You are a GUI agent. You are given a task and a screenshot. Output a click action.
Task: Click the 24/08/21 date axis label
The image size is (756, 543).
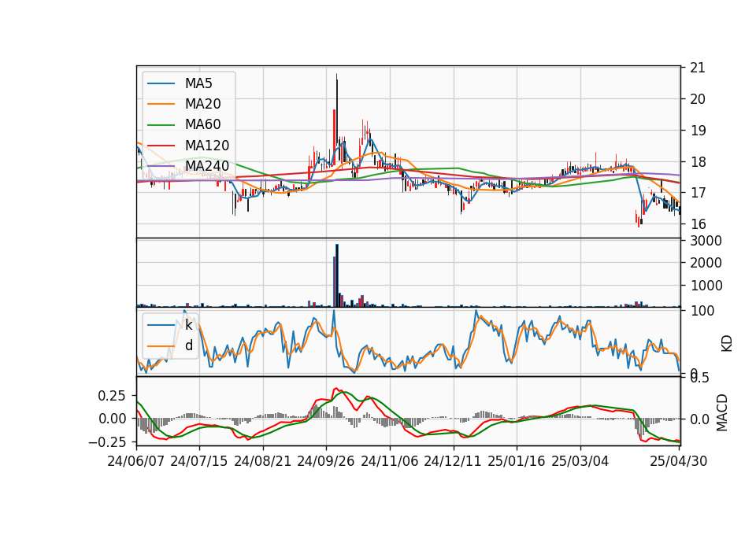263,462
